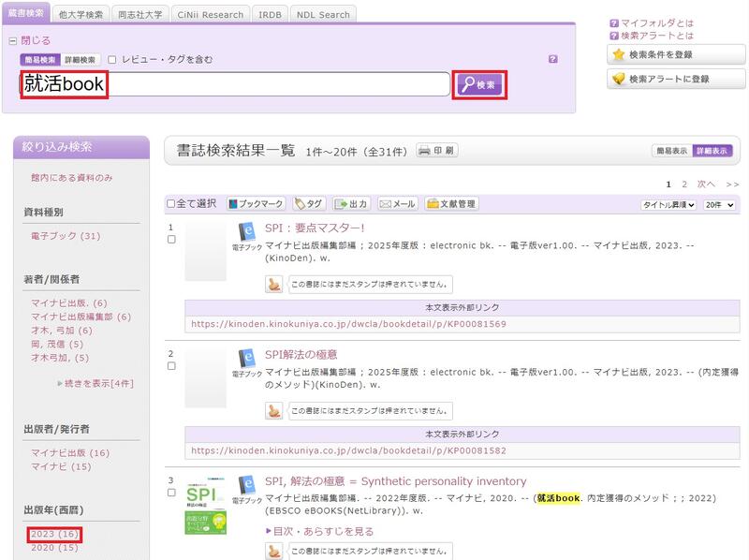Select checkbox for result number 2
This screenshot has width=749, height=560.
(x=171, y=366)
